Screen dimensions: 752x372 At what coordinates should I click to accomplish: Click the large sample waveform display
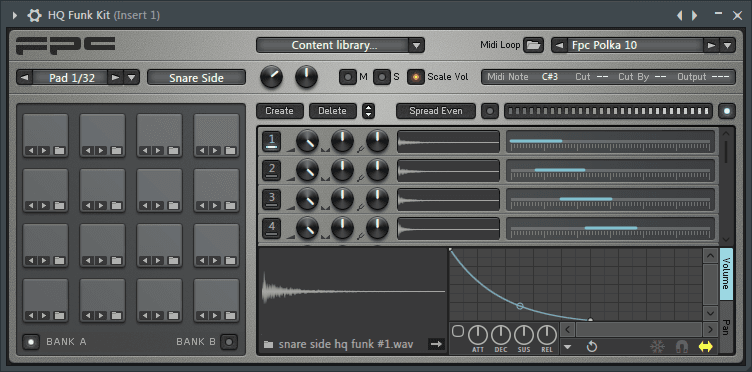[353, 291]
